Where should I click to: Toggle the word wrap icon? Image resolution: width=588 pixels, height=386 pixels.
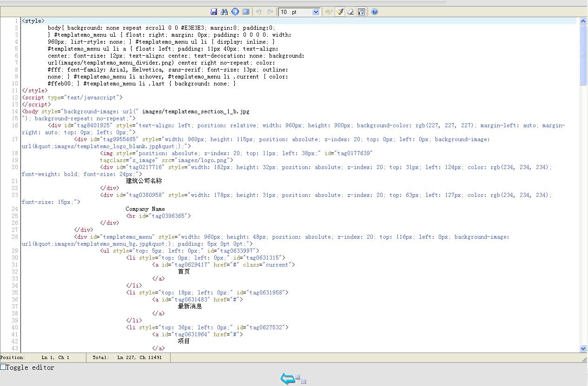tap(361, 12)
